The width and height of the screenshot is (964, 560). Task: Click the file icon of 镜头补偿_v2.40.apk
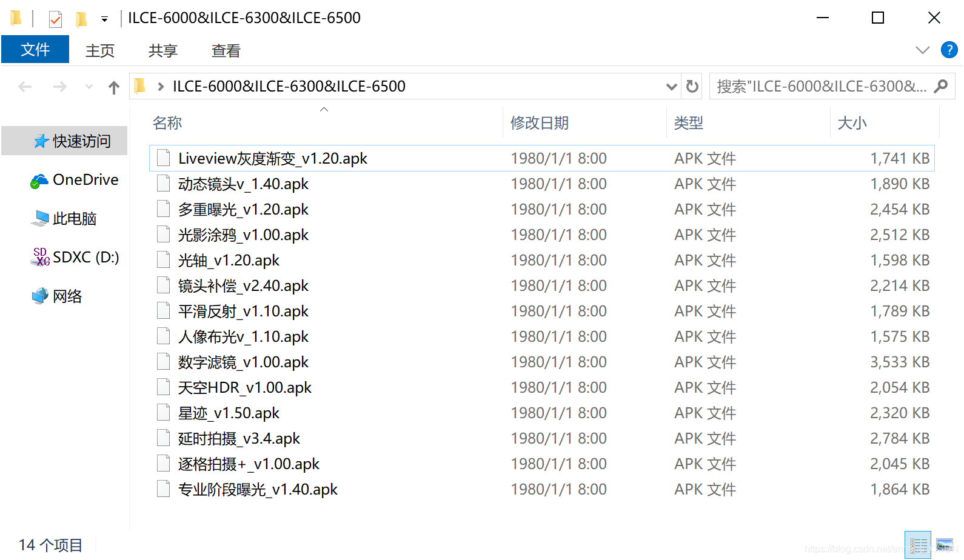coord(163,285)
